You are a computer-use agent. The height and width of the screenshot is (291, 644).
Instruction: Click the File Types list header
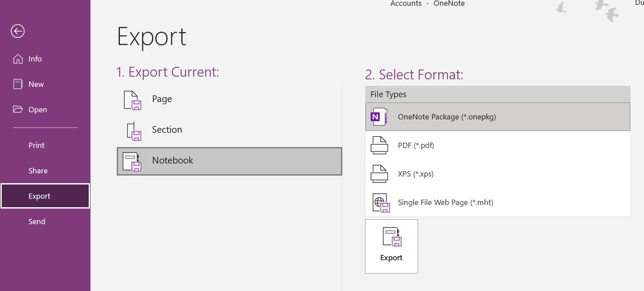click(497, 94)
